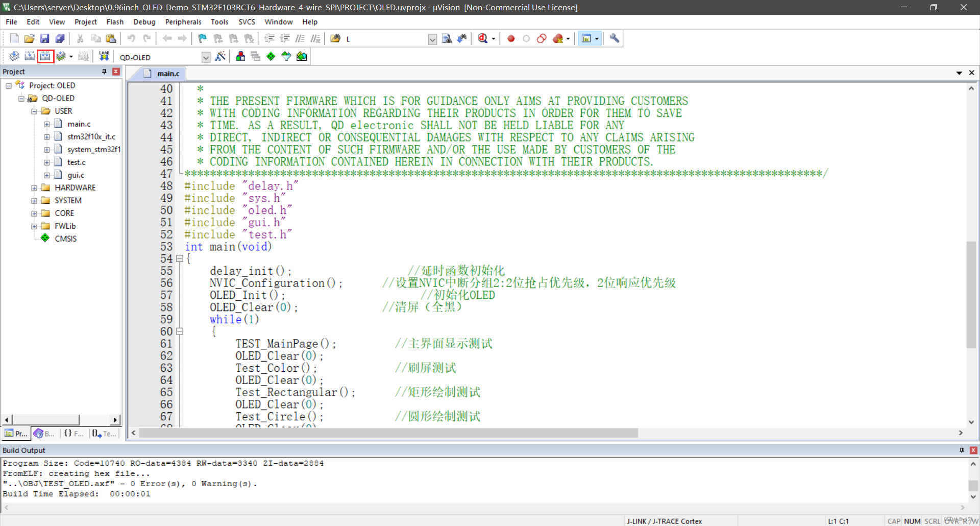Open a file using the folder icon
Image resolution: width=980 pixels, height=526 pixels.
pos(30,38)
